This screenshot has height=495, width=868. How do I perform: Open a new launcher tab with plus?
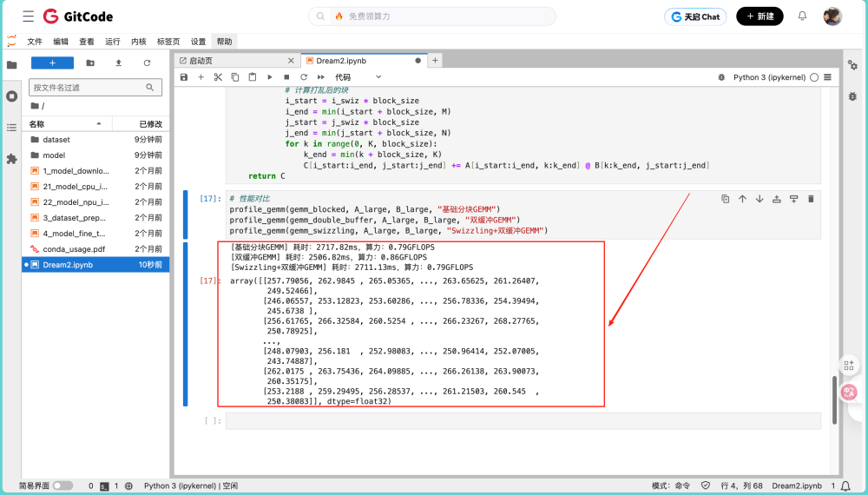pyautogui.click(x=435, y=60)
